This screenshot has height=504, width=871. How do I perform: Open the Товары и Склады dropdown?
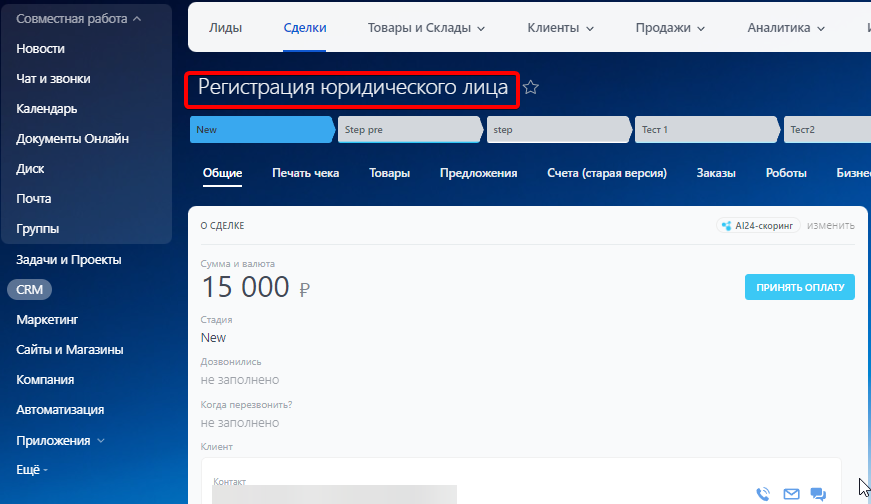426,28
